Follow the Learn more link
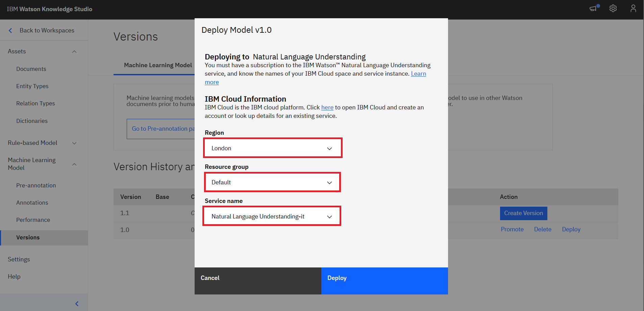The height and width of the screenshot is (311, 644). (418, 74)
